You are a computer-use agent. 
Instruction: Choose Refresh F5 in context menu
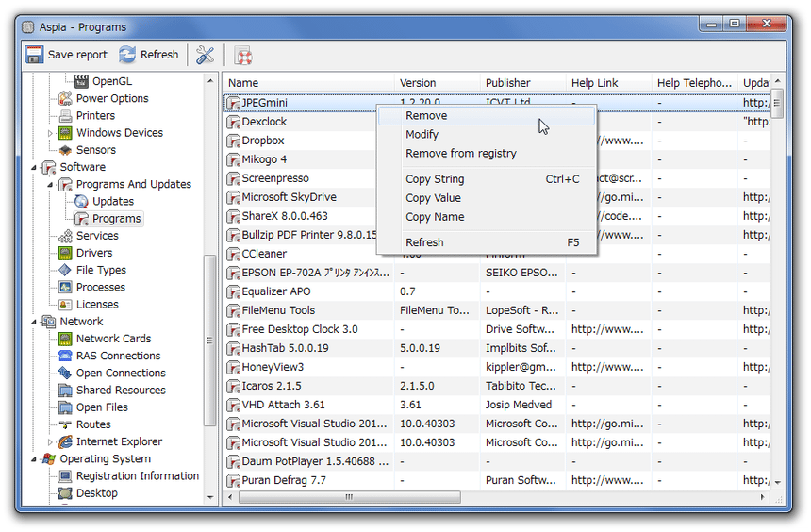click(487, 242)
